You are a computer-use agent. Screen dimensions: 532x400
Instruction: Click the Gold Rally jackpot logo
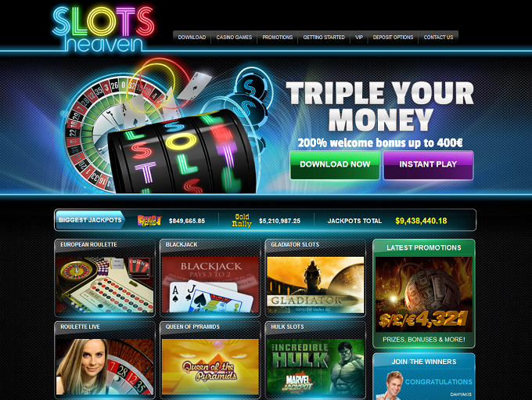click(242, 221)
